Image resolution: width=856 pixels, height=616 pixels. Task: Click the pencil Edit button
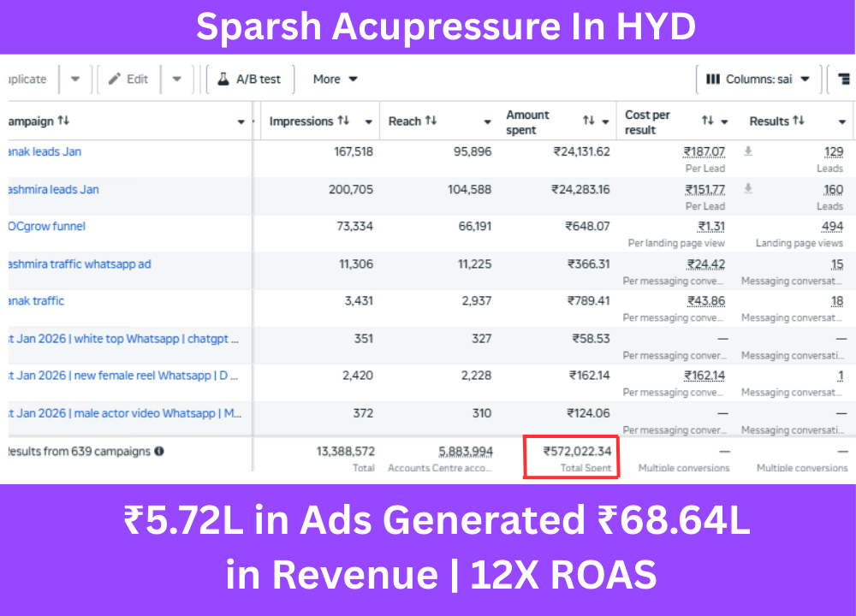(x=128, y=79)
